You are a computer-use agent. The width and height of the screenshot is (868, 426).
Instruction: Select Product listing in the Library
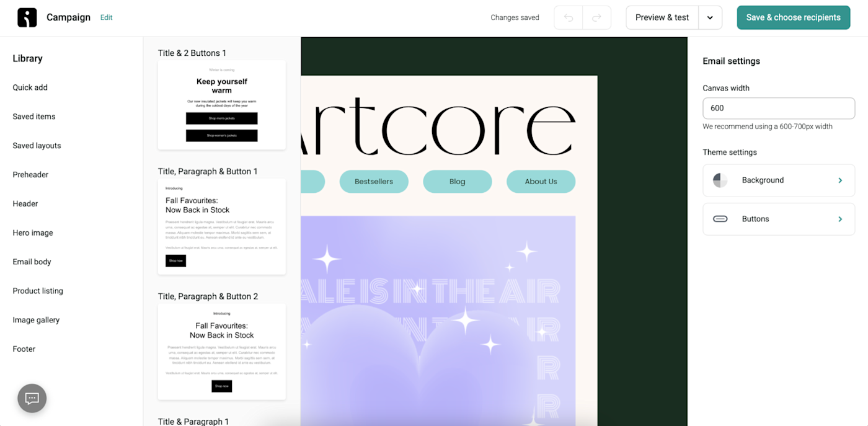38,291
